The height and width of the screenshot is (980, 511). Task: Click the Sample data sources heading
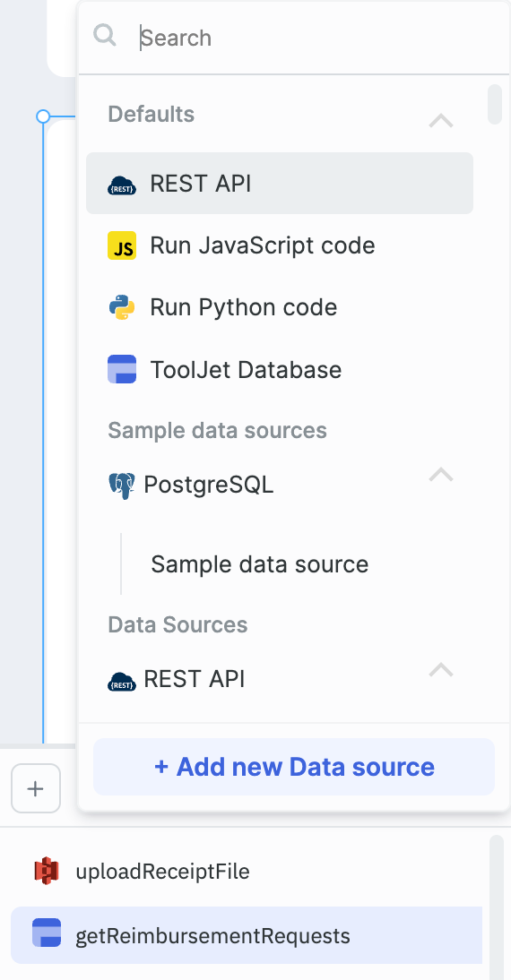[x=217, y=430]
